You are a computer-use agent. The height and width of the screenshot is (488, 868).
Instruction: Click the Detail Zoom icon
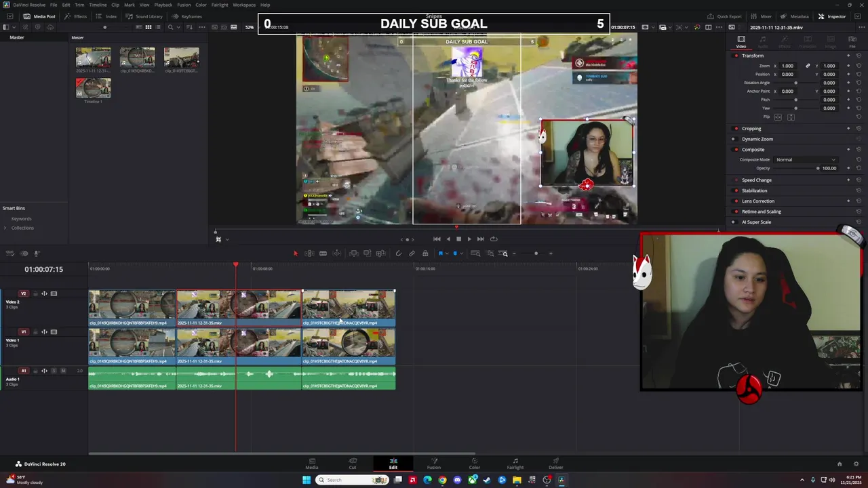[490, 253]
